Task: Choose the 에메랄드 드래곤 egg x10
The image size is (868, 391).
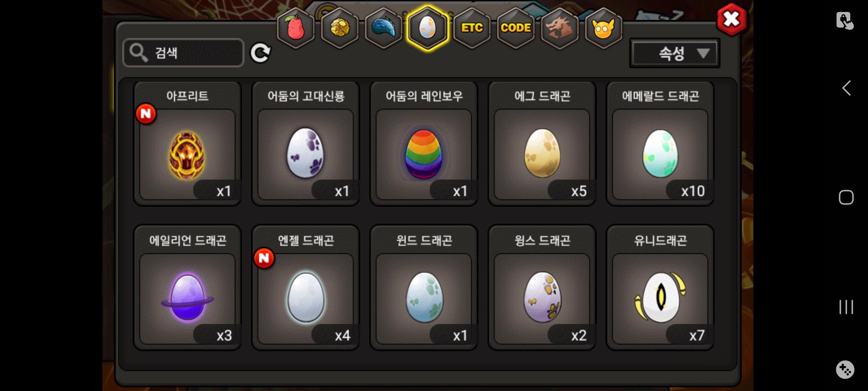Action: click(x=660, y=144)
